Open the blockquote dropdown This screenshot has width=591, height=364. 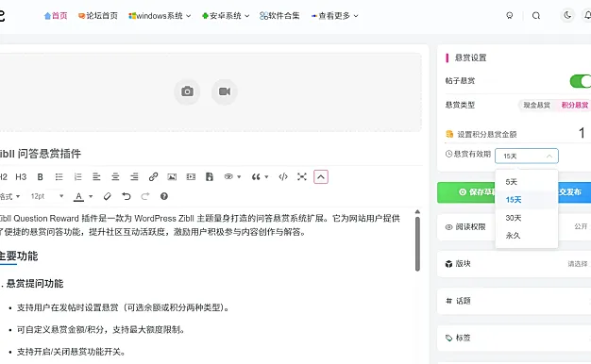pos(260,177)
